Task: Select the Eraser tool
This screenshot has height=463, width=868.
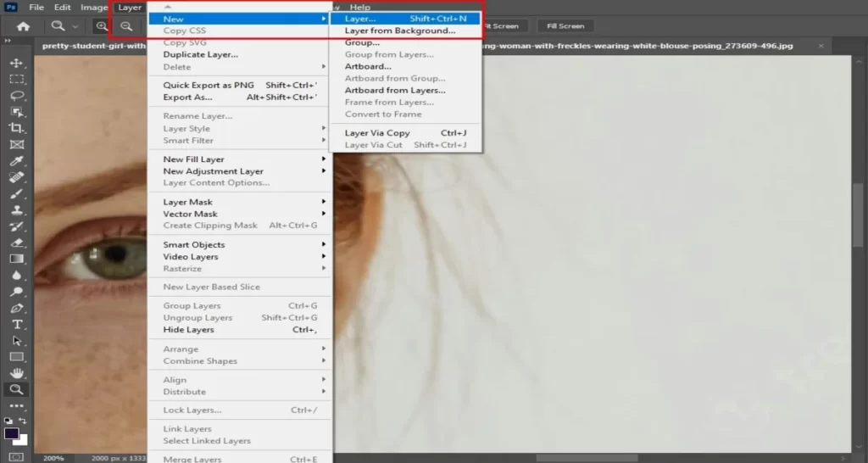Action: [x=17, y=243]
